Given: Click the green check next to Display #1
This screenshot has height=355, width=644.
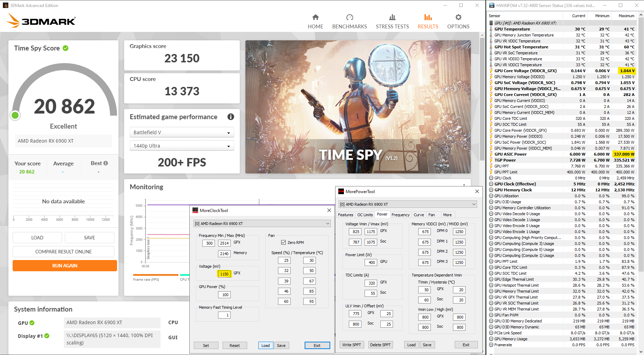Looking at the screenshot, I should point(47,336).
